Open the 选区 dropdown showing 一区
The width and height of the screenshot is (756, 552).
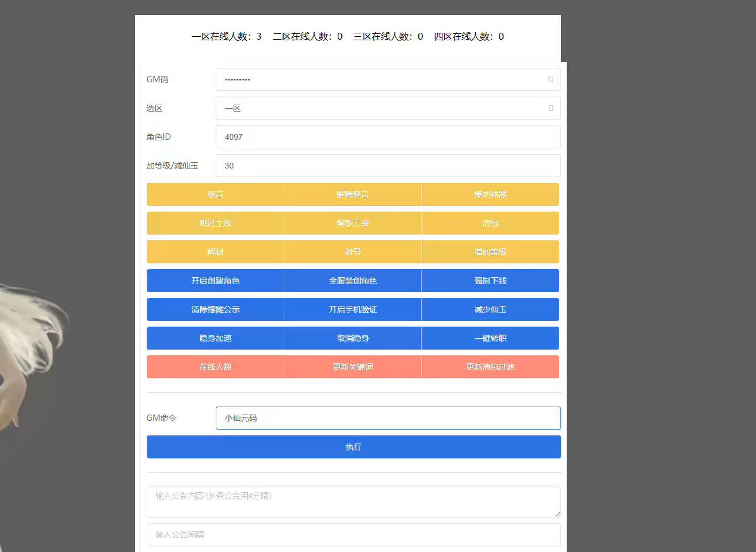(x=388, y=108)
